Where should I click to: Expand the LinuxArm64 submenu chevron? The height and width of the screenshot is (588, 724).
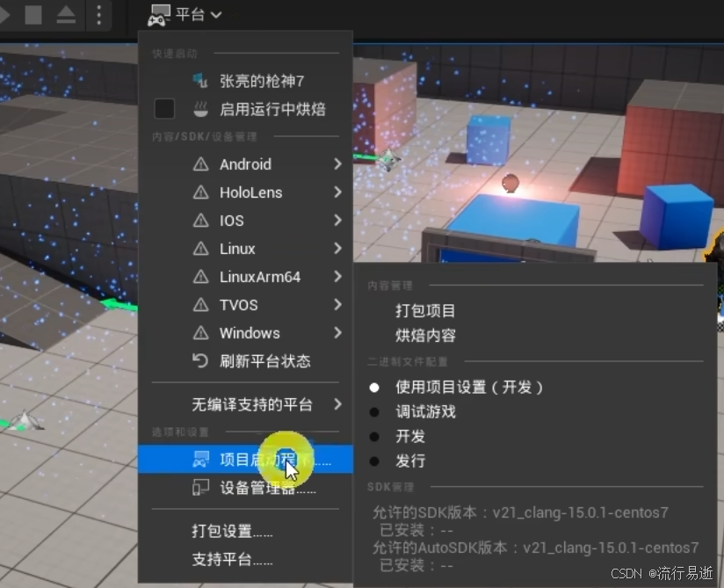337,277
